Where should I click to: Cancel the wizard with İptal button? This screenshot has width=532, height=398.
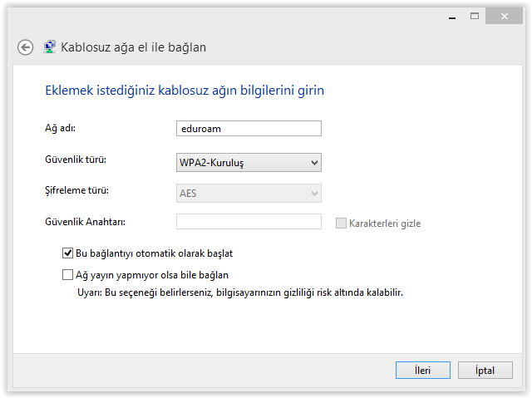pyautogui.click(x=485, y=371)
